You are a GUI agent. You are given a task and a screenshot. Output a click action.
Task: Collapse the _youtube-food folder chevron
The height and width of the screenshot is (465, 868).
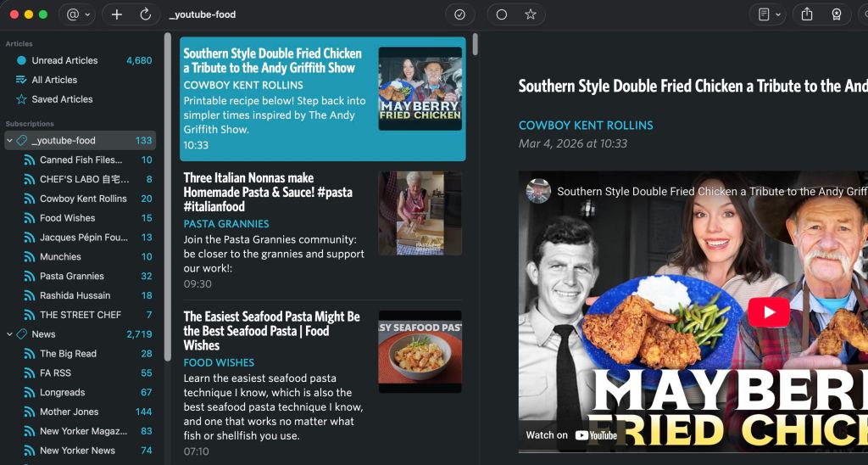9,141
